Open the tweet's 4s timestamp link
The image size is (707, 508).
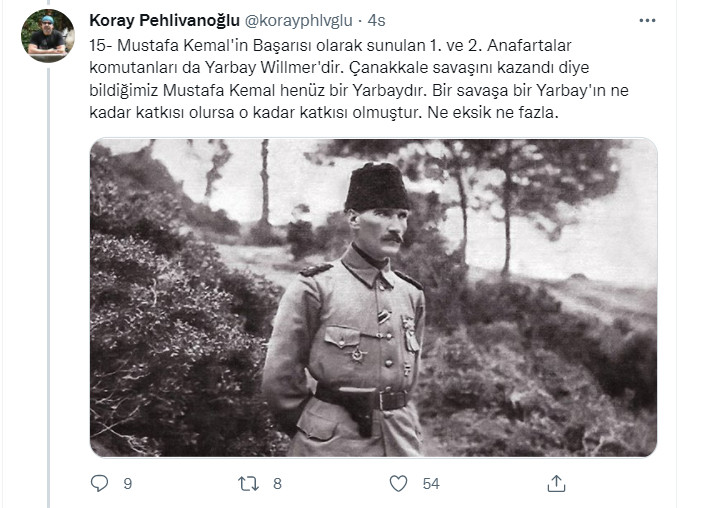(x=377, y=21)
